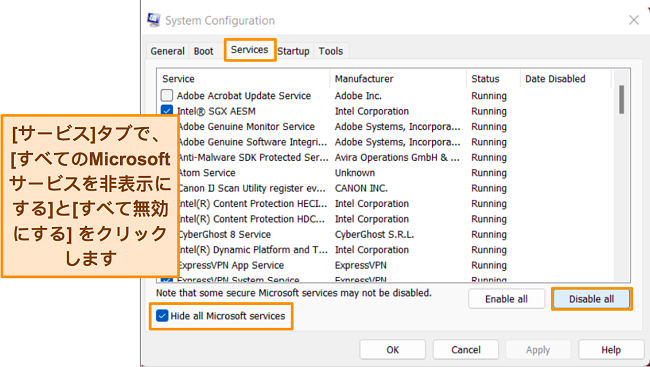Screen dimensions: 650x367
Task: Click the Unknown manufacturer cell
Action: (x=355, y=173)
